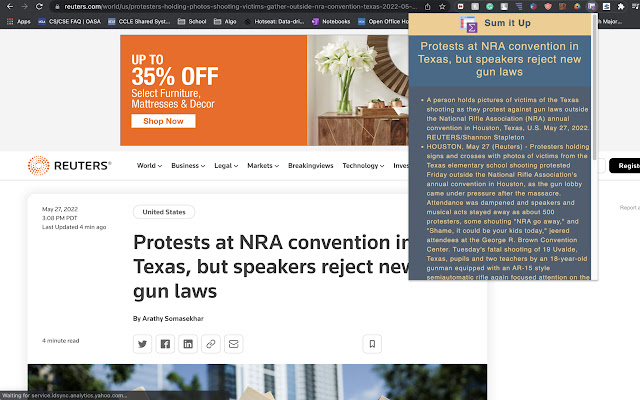Click the Reuters logo
This screenshot has height=400, width=640.
(x=69, y=166)
